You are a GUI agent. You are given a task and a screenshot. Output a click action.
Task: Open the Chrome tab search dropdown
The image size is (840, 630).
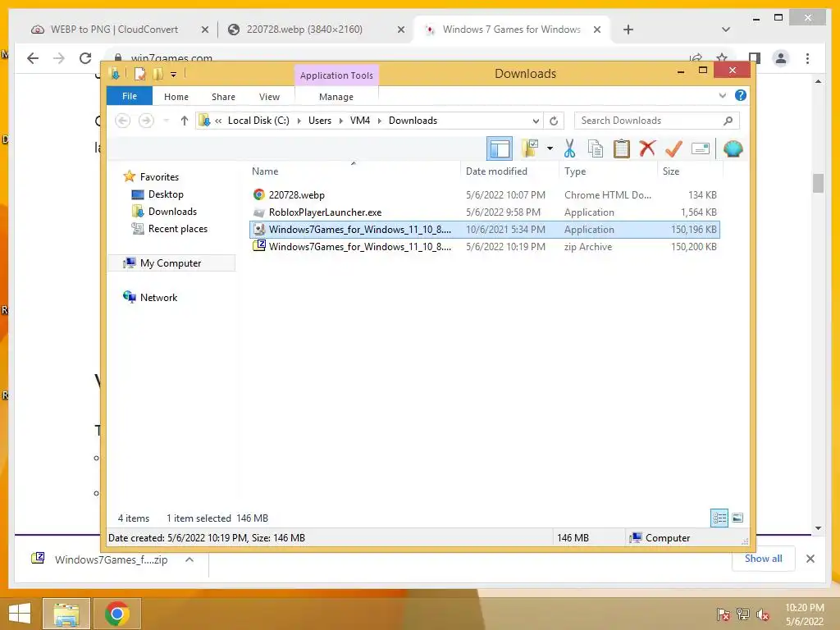(x=726, y=30)
